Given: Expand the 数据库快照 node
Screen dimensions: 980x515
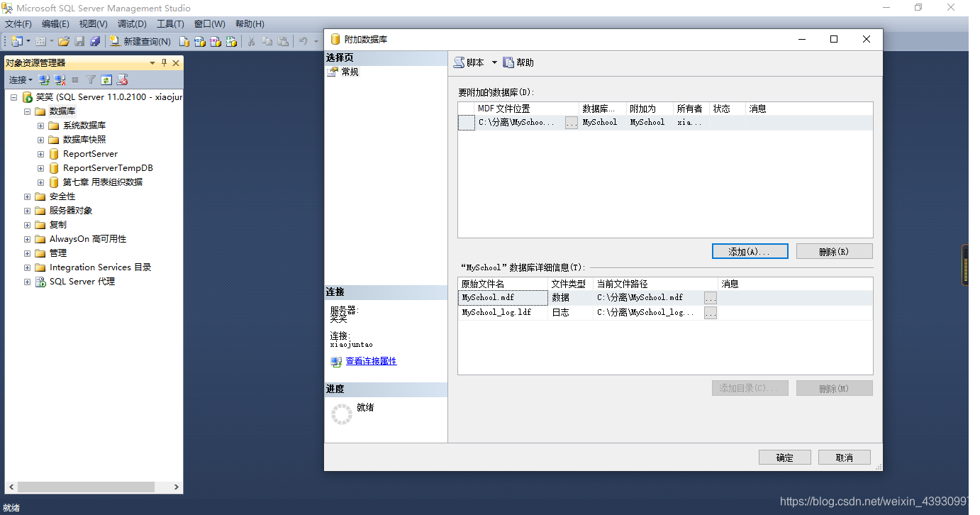Looking at the screenshot, I should tap(40, 140).
